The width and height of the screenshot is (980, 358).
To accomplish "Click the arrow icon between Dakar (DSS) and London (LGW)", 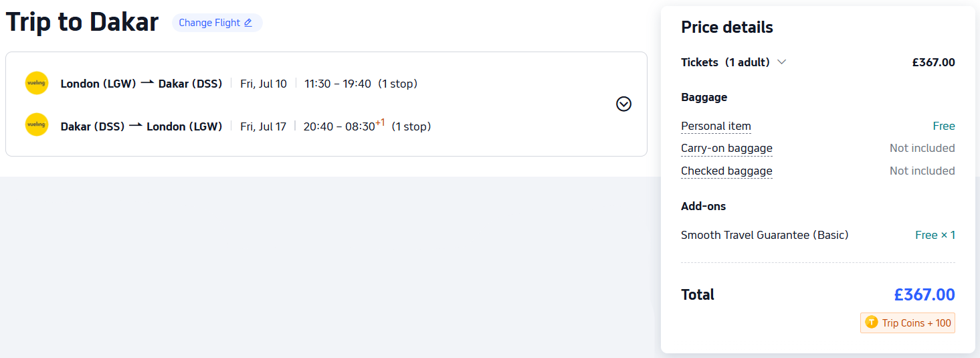I will pos(136,126).
